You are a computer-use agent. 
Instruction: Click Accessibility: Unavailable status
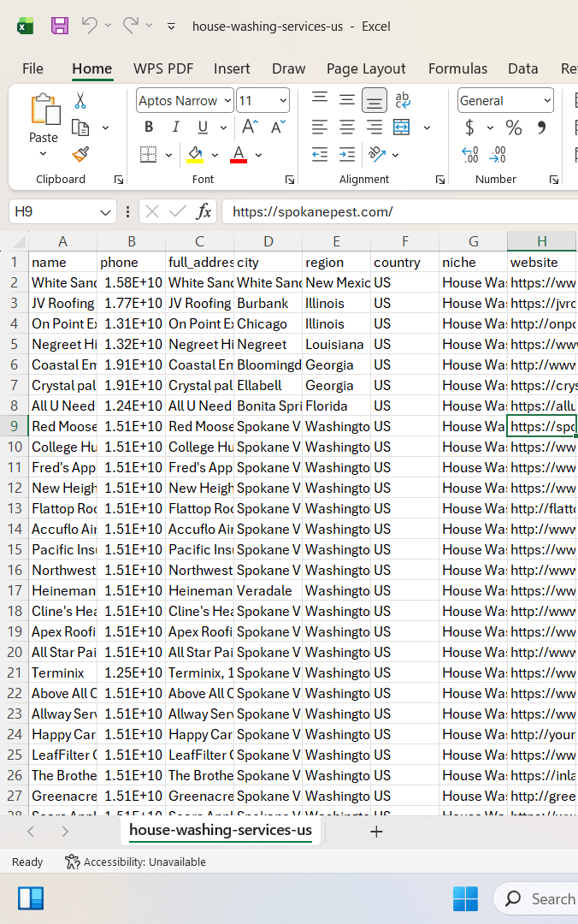pos(135,862)
